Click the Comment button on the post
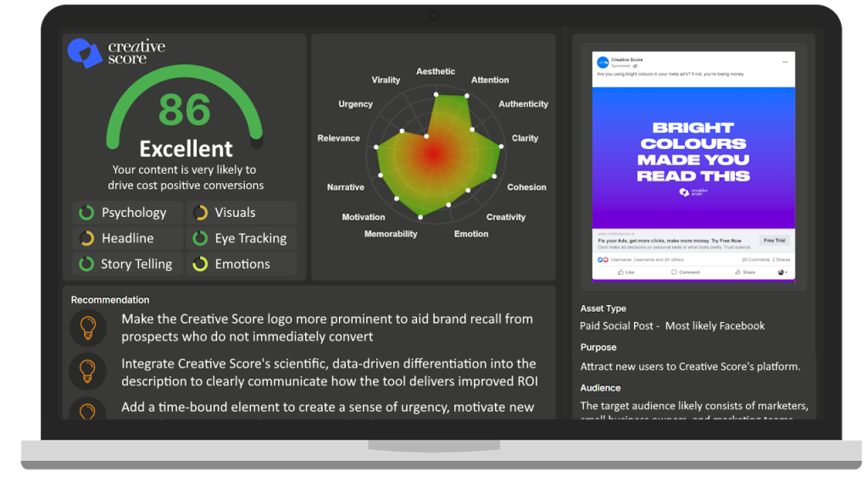868x488 pixels. click(x=685, y=272)
